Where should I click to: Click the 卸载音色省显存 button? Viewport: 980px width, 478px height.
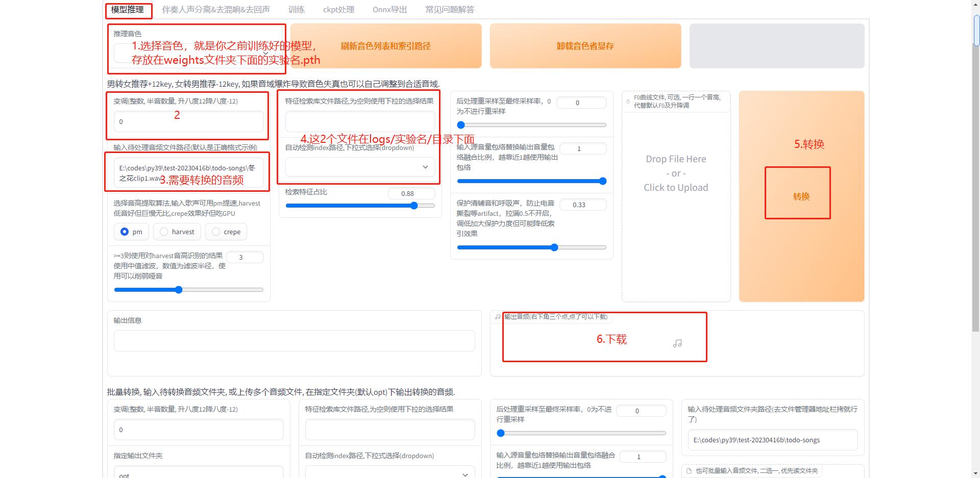(585, 46)
